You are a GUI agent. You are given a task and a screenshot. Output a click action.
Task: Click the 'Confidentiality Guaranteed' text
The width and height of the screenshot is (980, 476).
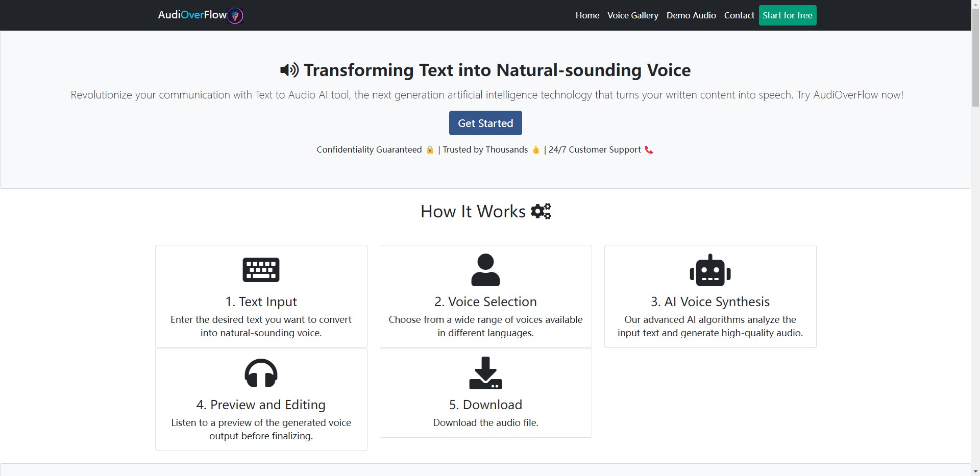pos(369,149)
